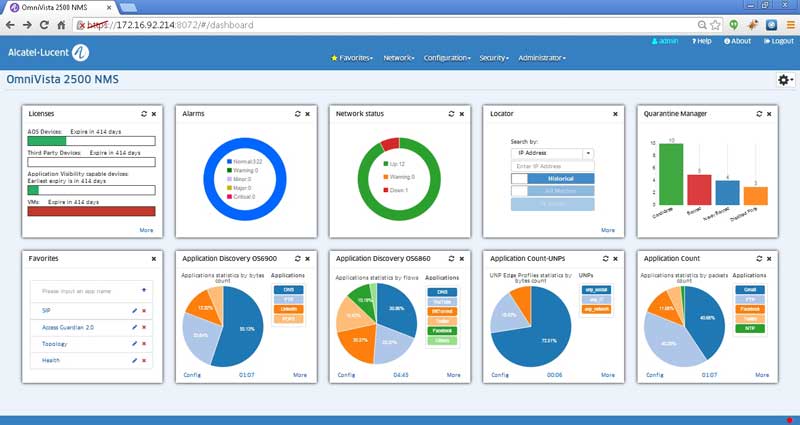The image size is (800, 425).
Task: Open Config in Application Count widget
Action: click(655, 375)
